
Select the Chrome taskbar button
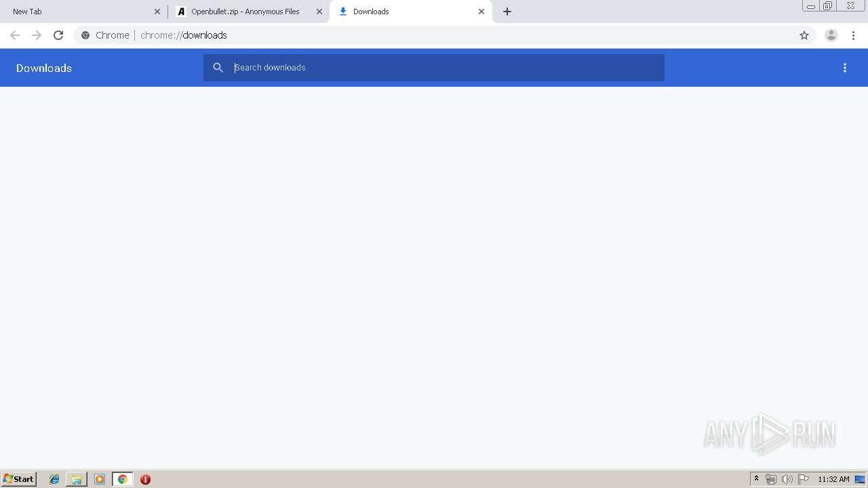click(x=122, y=479)
